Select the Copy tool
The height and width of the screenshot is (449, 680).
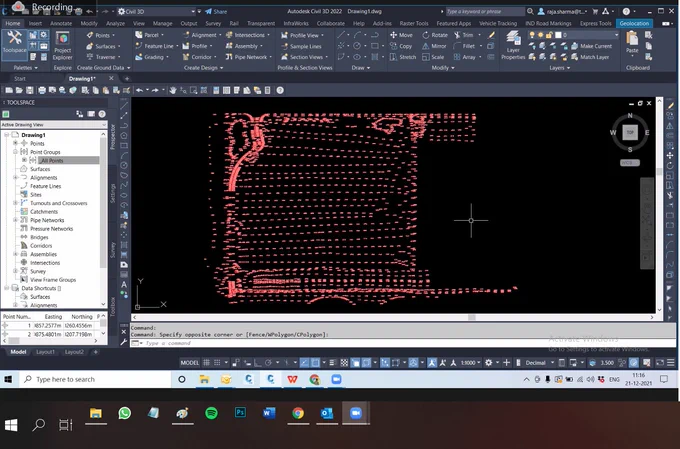click(401, 46)
